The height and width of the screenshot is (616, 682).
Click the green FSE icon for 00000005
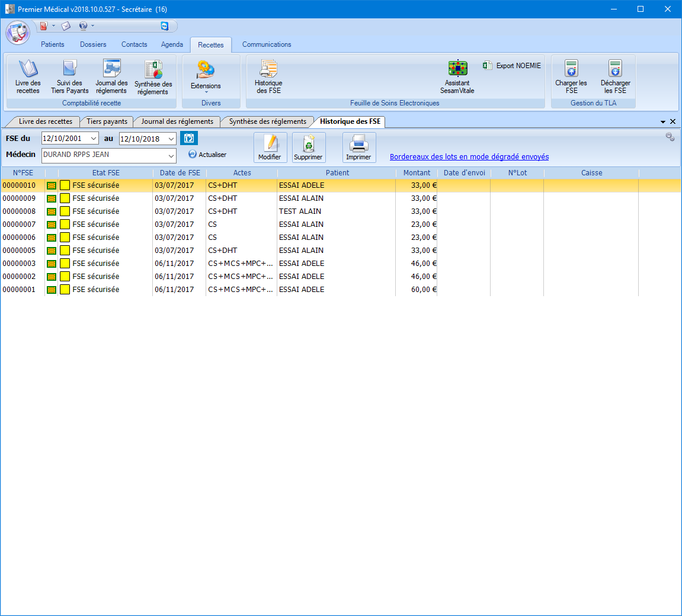tap(52, 251)
